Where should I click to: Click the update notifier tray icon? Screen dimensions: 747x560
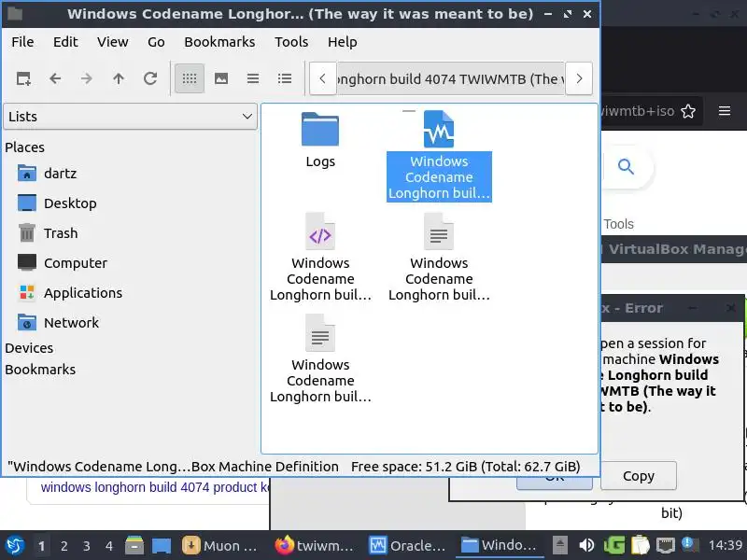coord(690,545)
